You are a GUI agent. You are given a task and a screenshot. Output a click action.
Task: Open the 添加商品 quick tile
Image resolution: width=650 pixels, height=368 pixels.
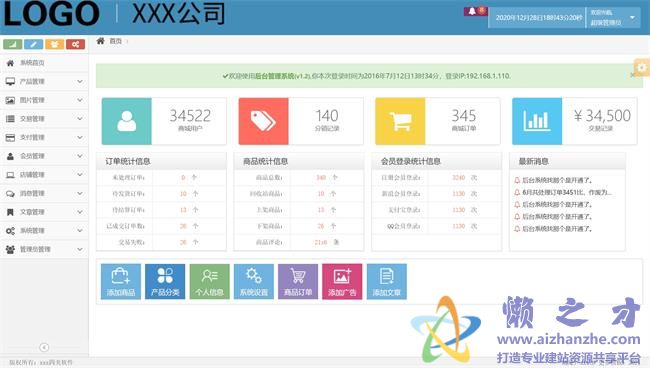click(x=121, y=281)
